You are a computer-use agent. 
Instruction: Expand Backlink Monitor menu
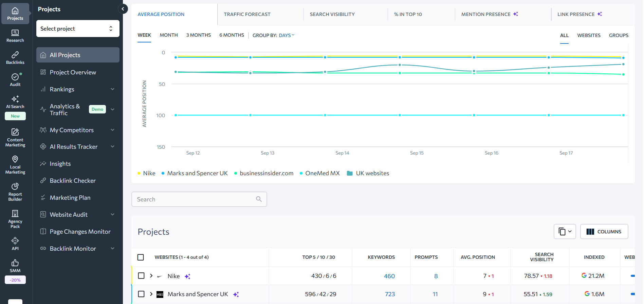[113, 249]
